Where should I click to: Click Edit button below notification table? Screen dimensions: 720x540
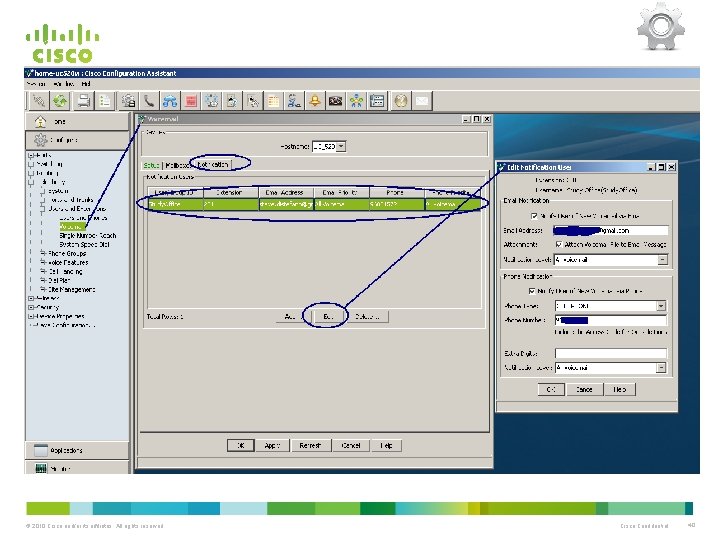point(328,317)
